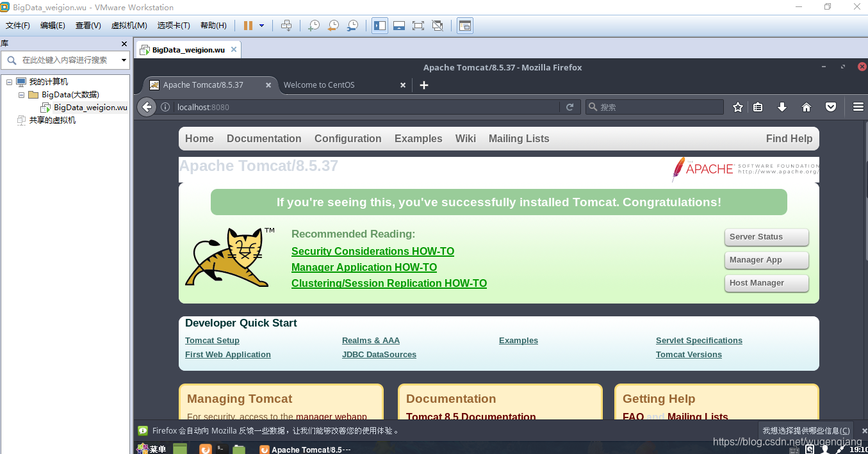Screen dimensions: 868x454
Task: Click the Host Manager button
Action: [x=767, y=283]
